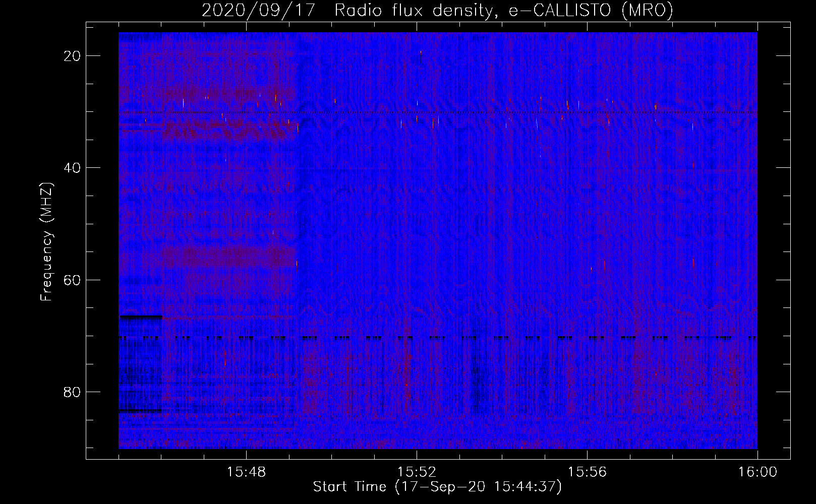Click the 60 MHz frequency tick label
Screen dimensions: 816x504
tap(72, 280)
